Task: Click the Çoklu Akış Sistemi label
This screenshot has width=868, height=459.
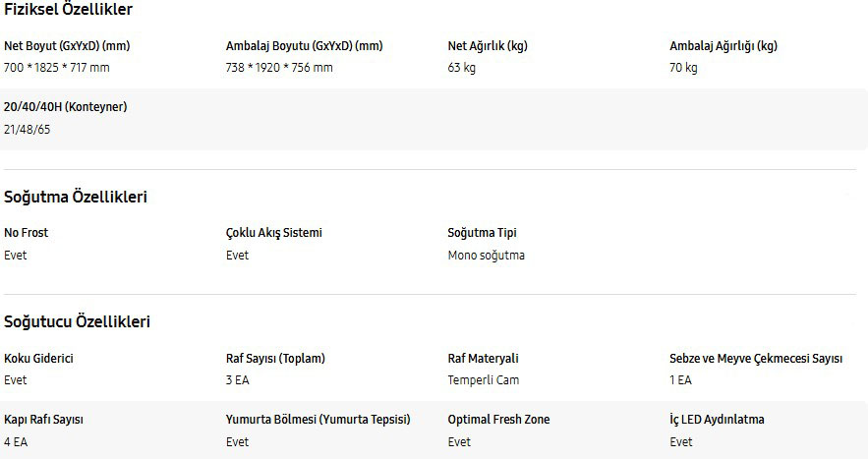Action: tap(274, 233)
